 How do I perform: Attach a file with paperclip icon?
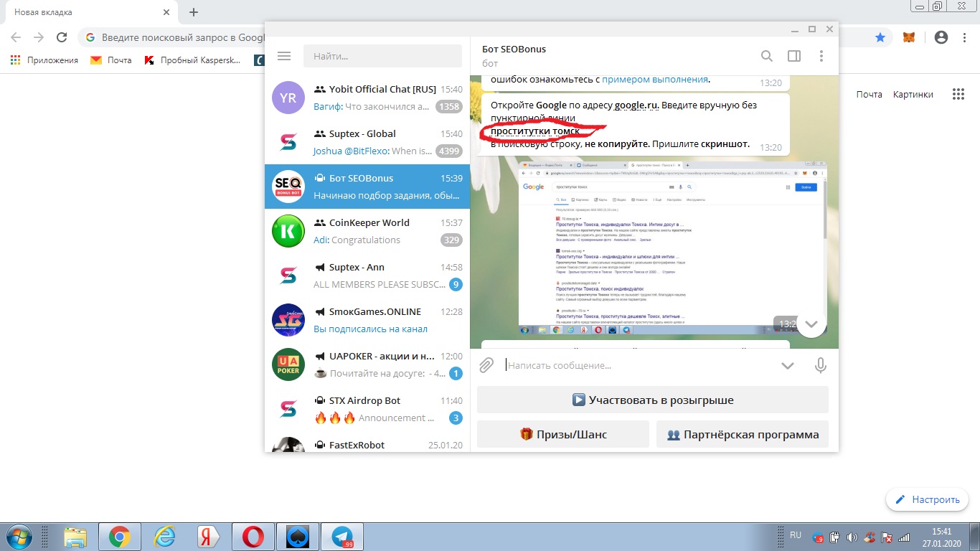[486, 365]
